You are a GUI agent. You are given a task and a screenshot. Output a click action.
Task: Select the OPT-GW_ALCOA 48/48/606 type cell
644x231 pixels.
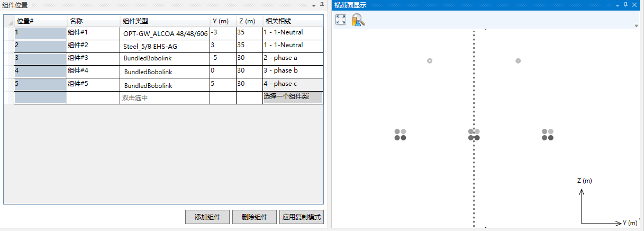coord(165,33)
